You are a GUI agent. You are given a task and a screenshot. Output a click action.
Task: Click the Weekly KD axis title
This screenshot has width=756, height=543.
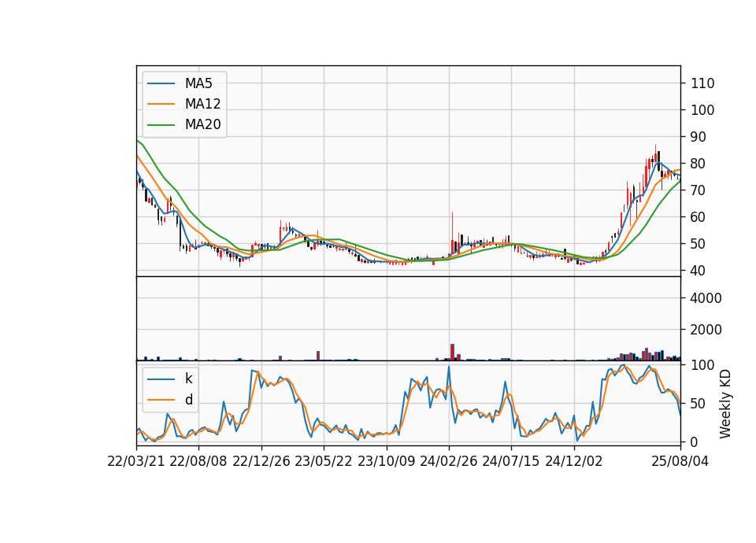pos(725,404)
